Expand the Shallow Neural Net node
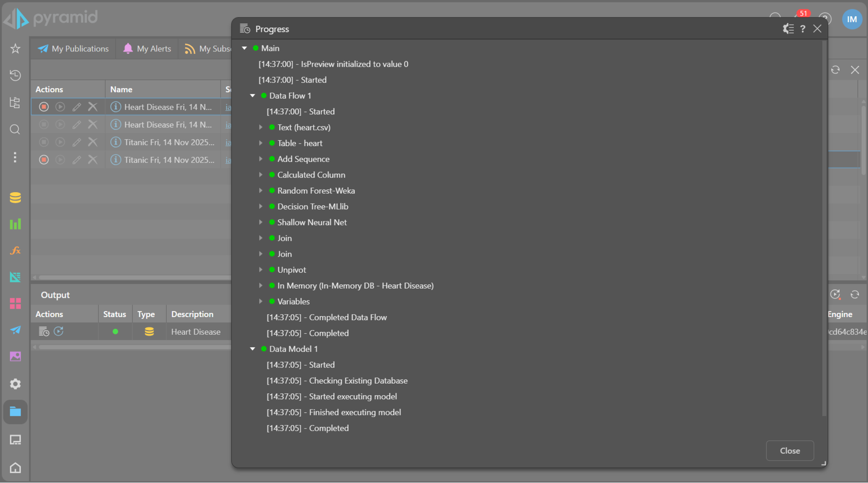Viewport: 868px width, 483px height. (x=261, y=222)
